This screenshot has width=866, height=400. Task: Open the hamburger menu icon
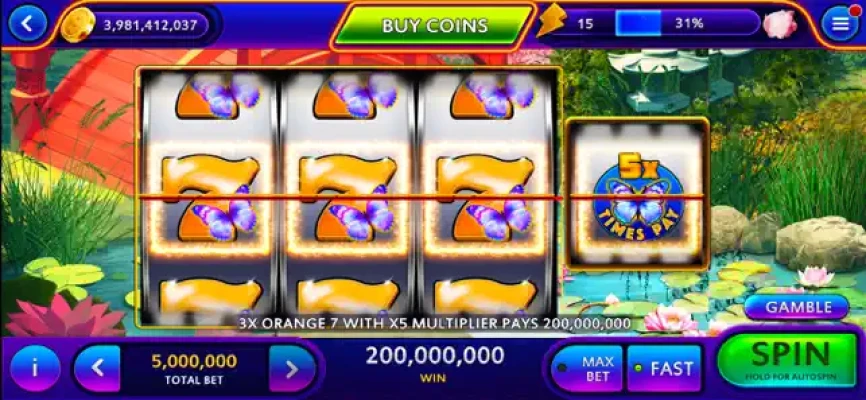click(839, 23)
